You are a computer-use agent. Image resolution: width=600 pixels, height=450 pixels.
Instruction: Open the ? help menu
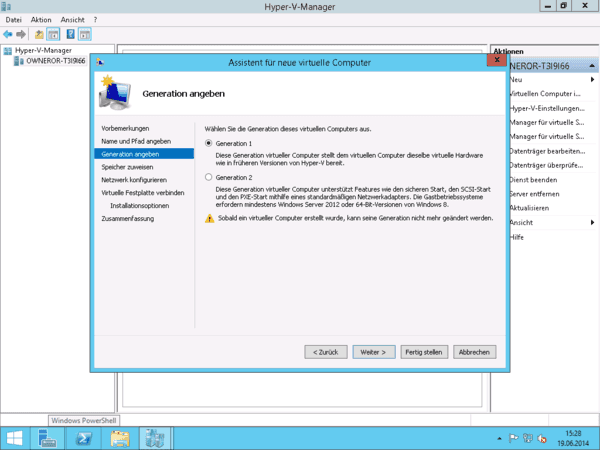95,20
